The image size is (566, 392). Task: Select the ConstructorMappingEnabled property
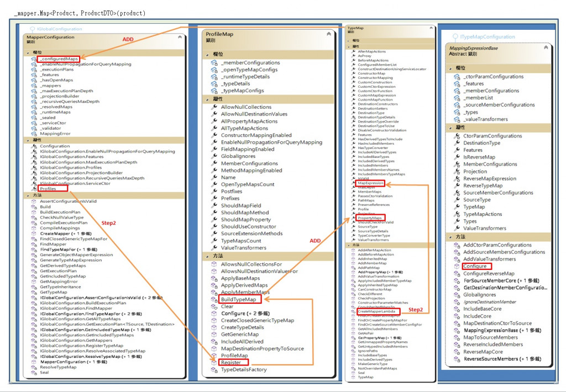[256, 135]
